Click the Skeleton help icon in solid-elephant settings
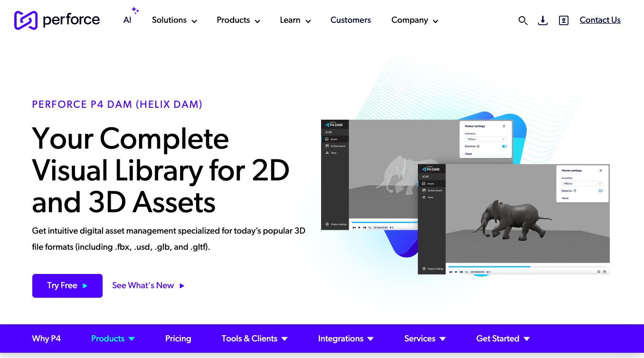The image size is (644, 358). (x=575, y=191)
